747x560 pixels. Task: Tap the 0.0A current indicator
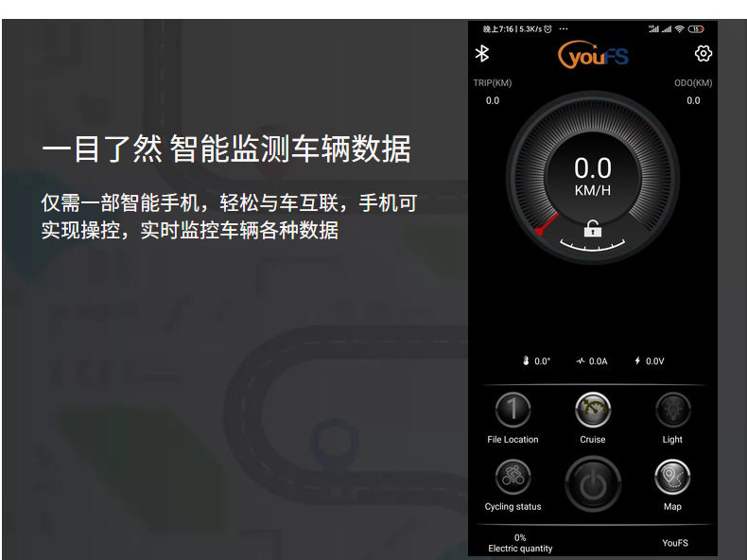coord(592,361)
